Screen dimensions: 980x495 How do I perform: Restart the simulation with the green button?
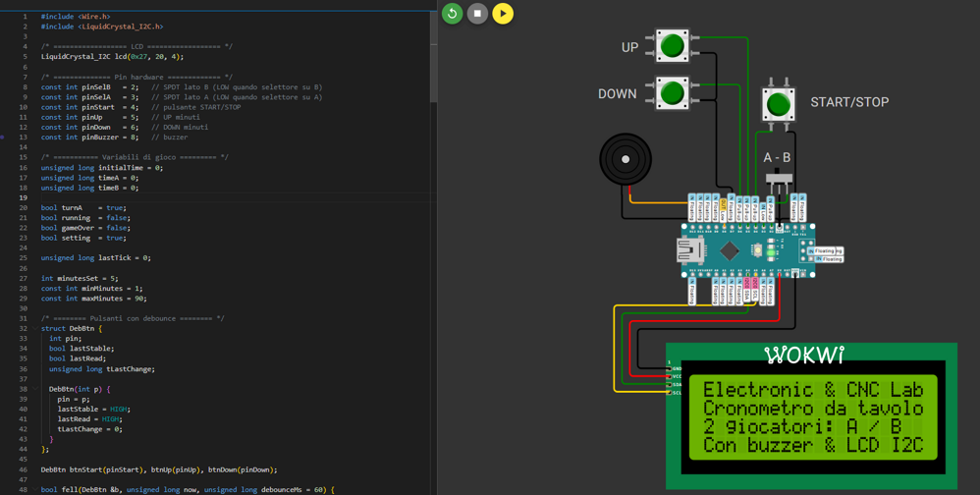452,14
